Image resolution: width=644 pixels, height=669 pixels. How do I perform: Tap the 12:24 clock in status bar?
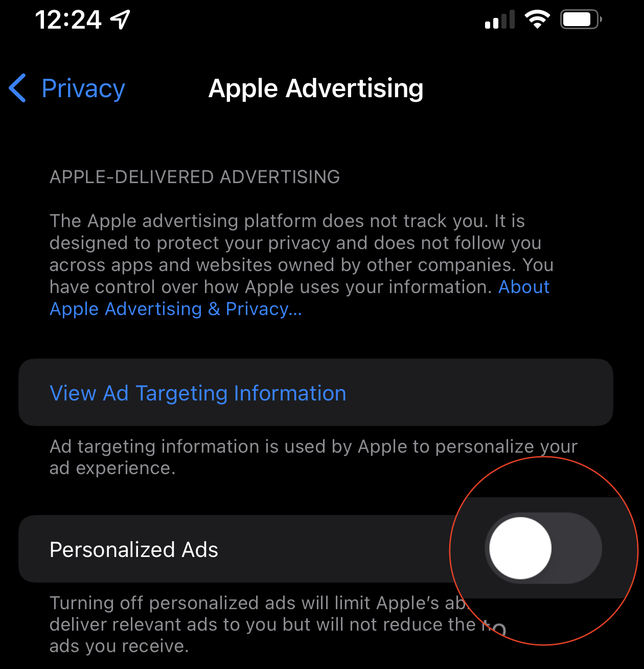pyautogui.click(x=68, y=20)
